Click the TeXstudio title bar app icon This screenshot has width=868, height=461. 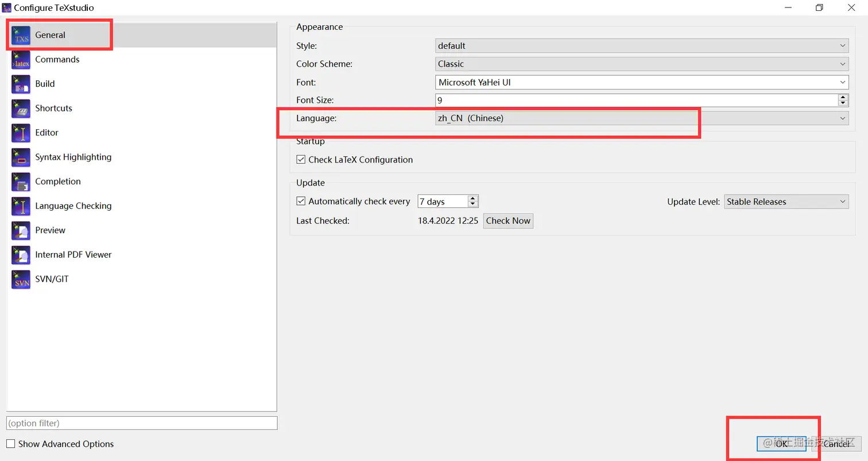coord(7,7)
